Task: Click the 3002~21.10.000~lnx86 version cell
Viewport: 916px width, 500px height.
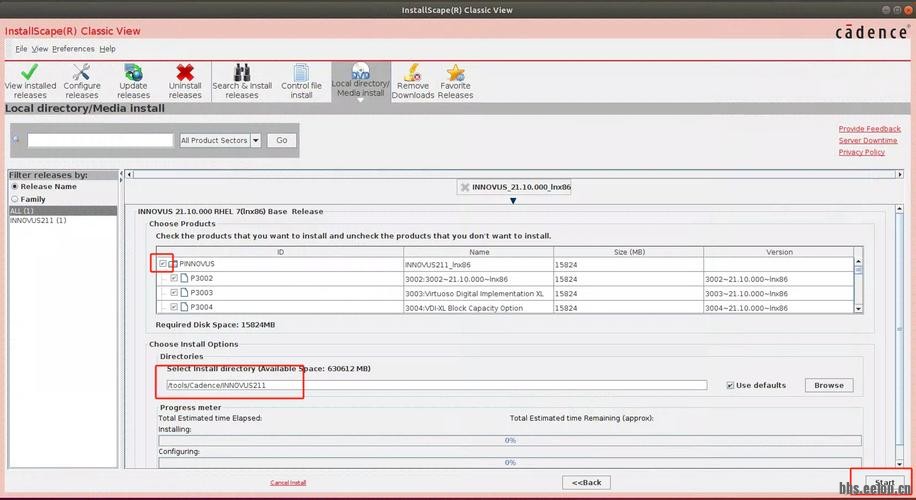Action: click(779, 279)
